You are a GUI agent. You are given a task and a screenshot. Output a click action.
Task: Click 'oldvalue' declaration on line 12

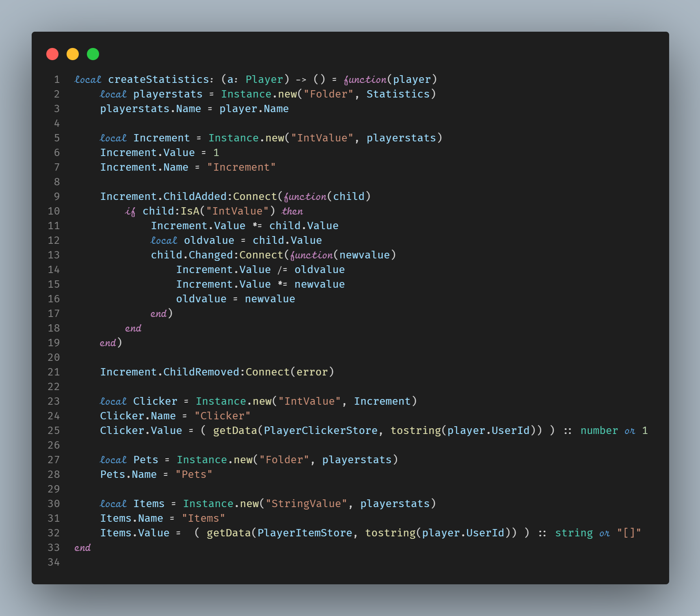[209, 240]
